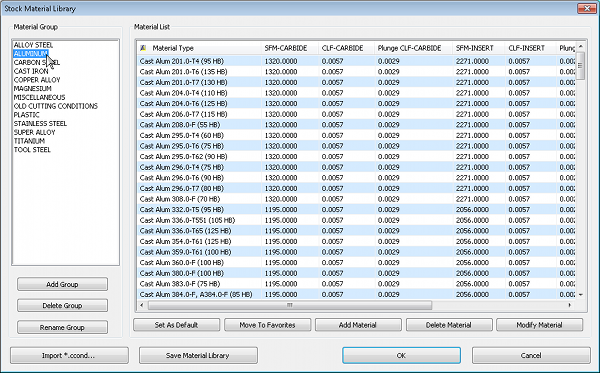Select row Cast Alum 383.0-F (75 HB)
This screenshot has height=373, width=600.
[x=356, y=284]
